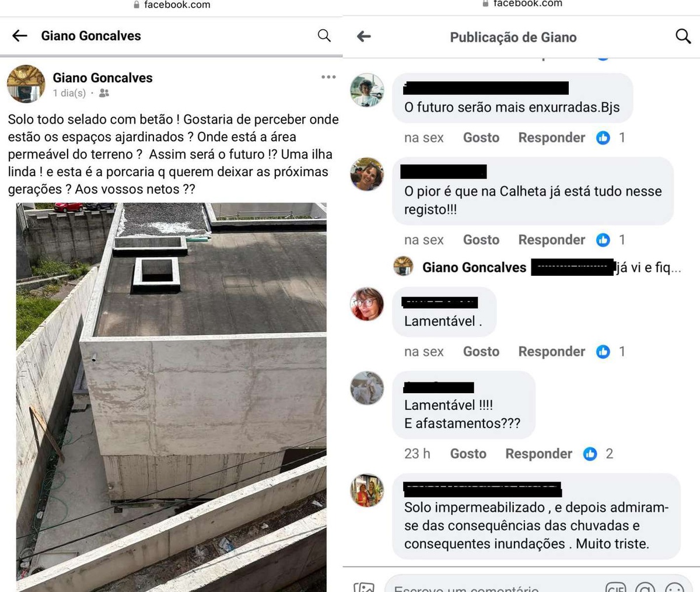Toggle Gosto on the 'Lamentável !!!!' comment
The width and height of the screenshot is (700, 592).
click(468, 454)
